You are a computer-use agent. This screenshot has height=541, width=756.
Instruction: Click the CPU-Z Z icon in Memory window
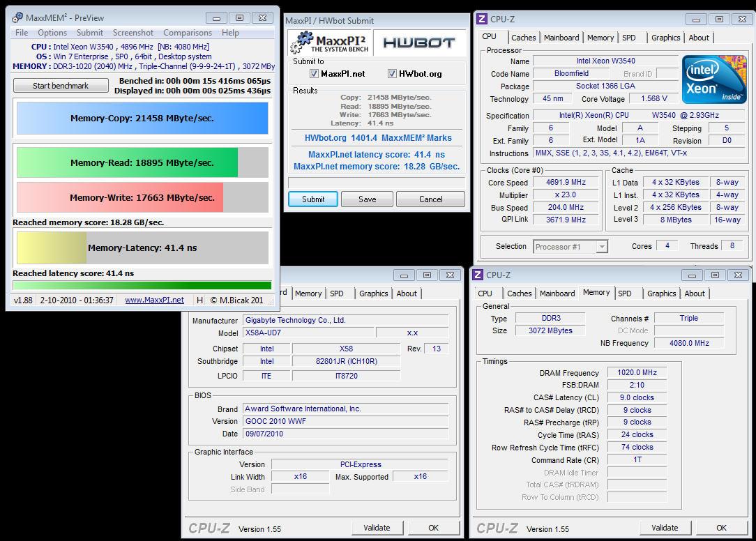(477, 275)
